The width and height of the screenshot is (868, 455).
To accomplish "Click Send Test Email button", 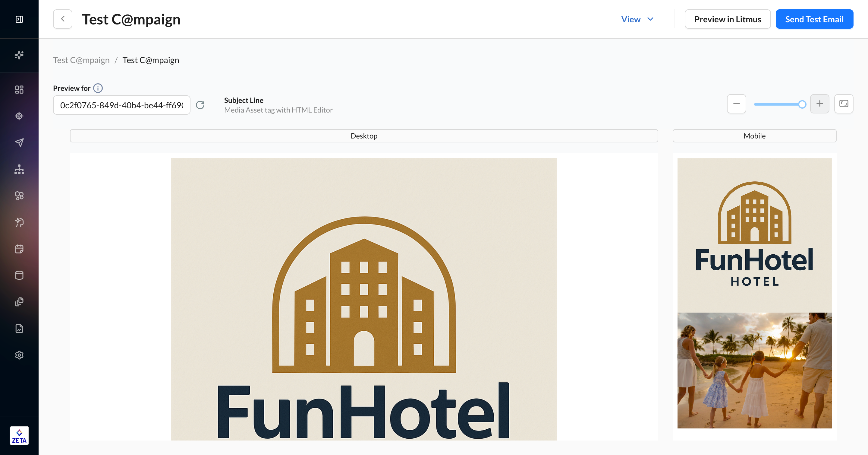I will (814, 19).
